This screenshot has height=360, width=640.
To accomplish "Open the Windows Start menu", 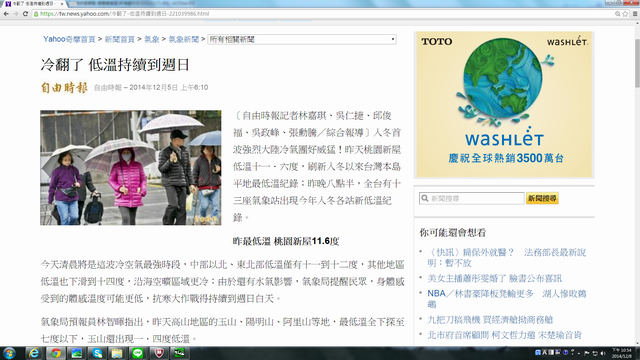I will (x=9, y=353).
